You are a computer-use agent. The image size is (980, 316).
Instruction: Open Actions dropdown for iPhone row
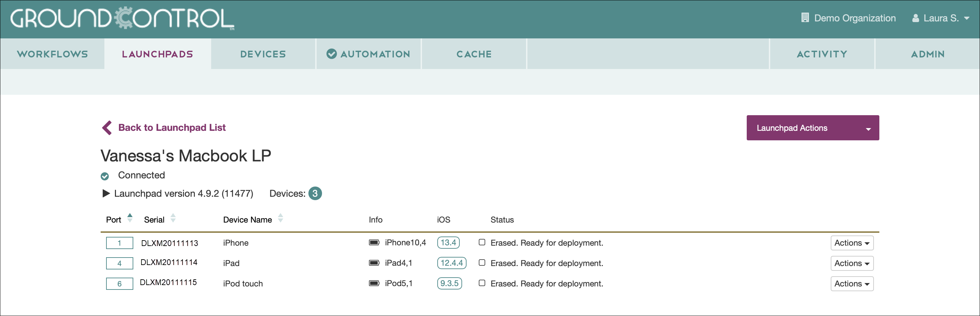pyautogui.click(x=852, y=243)
